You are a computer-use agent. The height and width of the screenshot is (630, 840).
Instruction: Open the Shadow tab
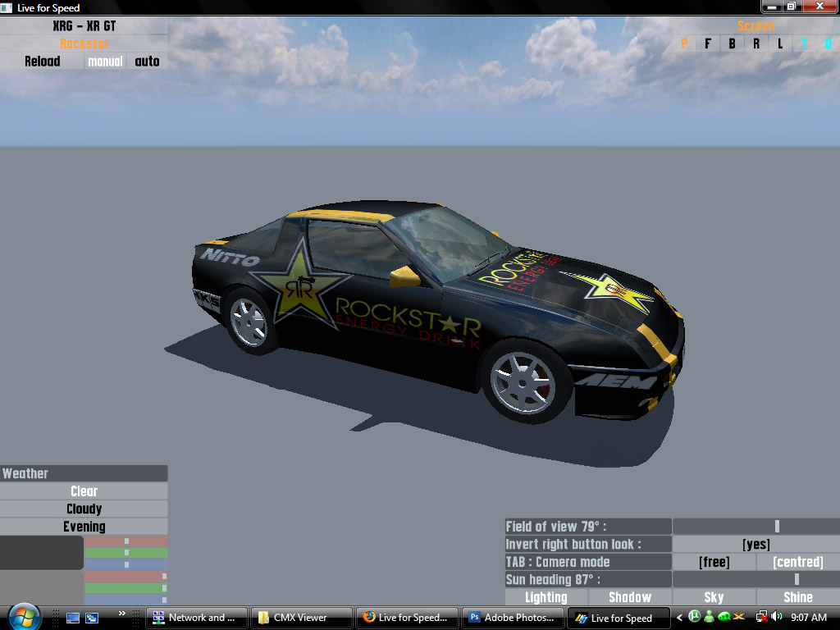(x=630, y=597)
